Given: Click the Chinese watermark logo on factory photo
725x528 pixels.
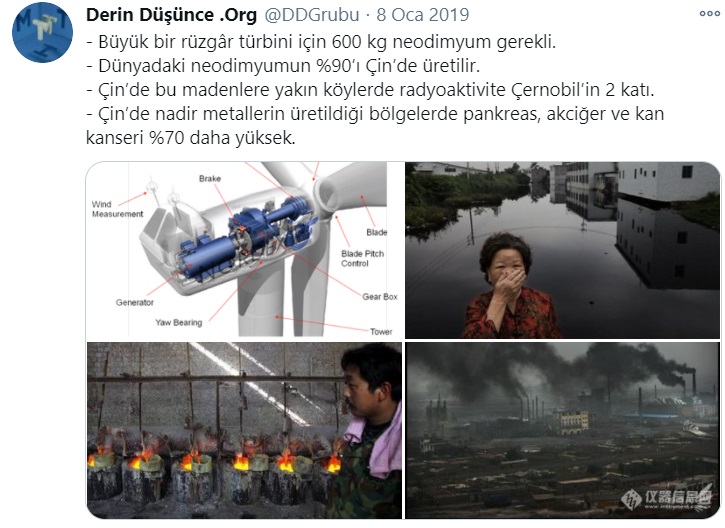Looking at the screenshot, I should coord(666,498).
